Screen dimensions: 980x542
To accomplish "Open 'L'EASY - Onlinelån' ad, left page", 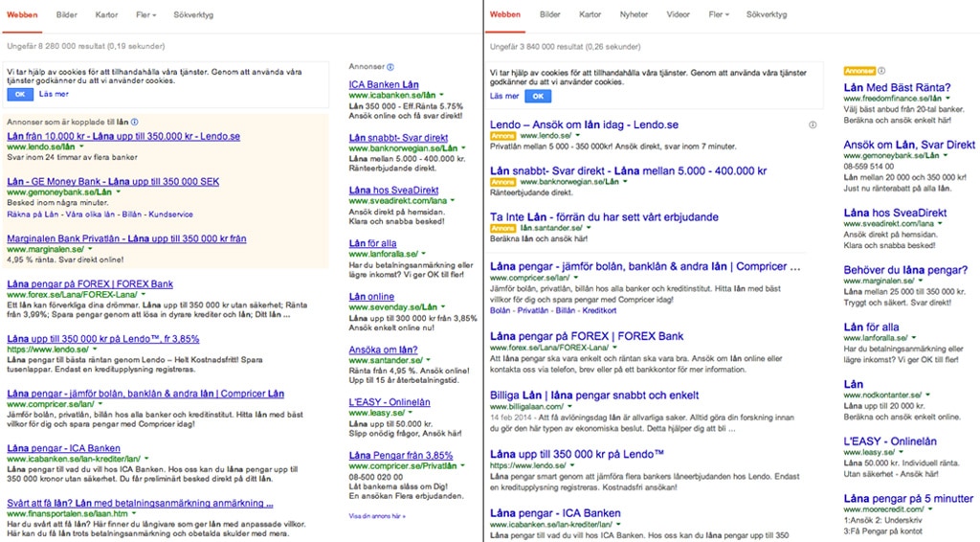I will [390, 402].
